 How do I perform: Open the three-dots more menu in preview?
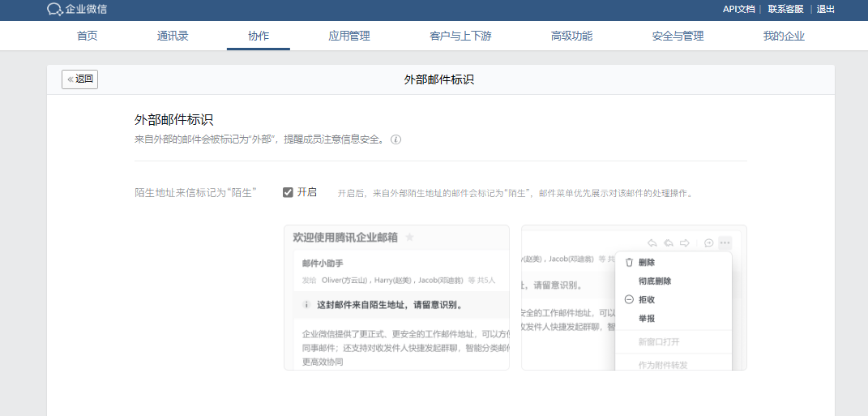(x=725, y=242)
